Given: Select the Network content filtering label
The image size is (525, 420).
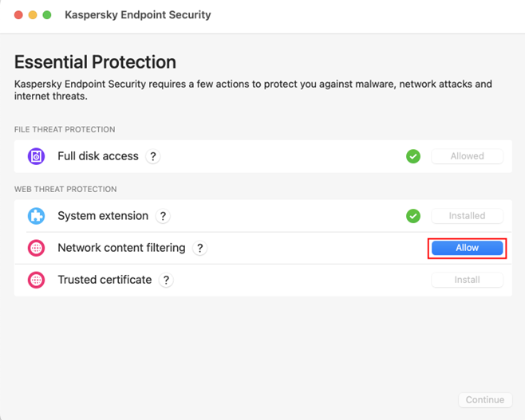Looking at the screenshot, I should click(121, 248).
